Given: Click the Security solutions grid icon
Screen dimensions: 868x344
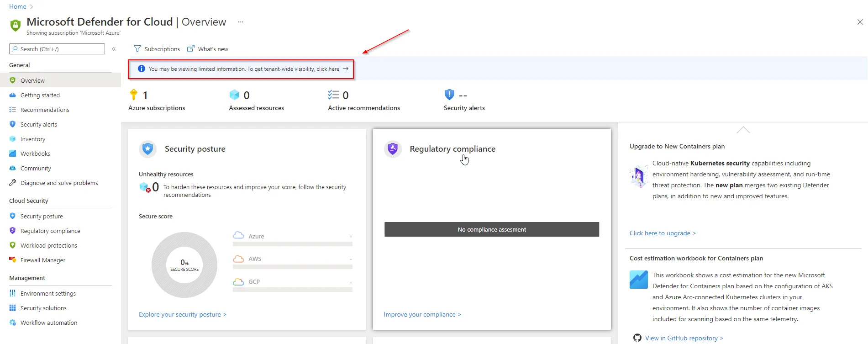Looking at the screenshot, I should pos(13,308).
